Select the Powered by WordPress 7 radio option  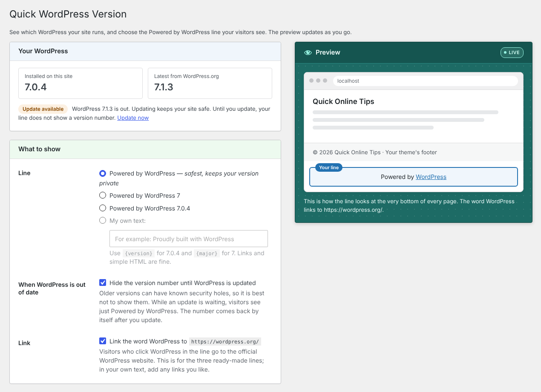[x=103, y=196]
